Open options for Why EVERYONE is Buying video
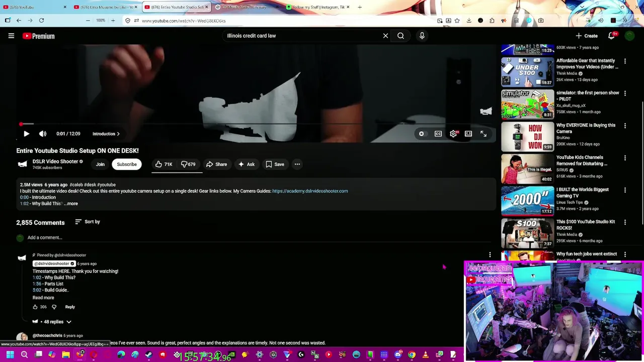The width and height of the screenshot is (644, 362). coord(625,126)
